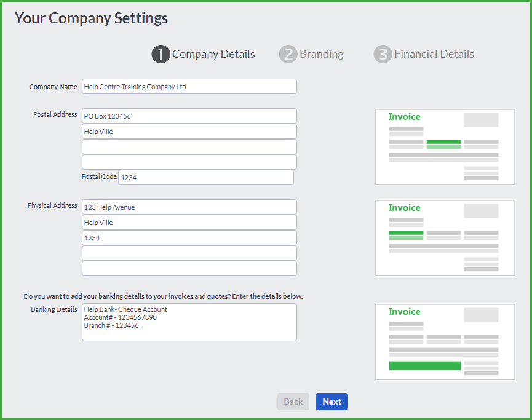Click the postal address invoice preview thumbnail
This screenshot has width=532, height=420.
click(445, 147)
